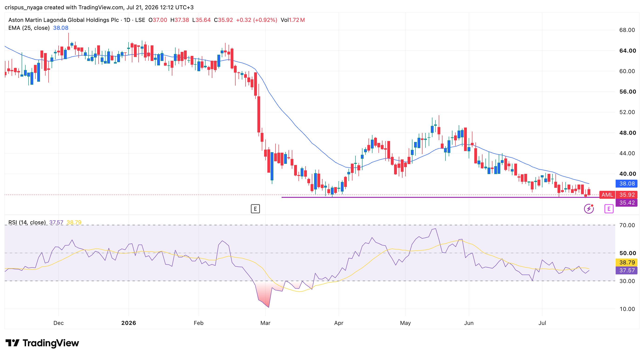Click the purple 35.42 support level label
Viewport: 644px width, 357px height.
[627, 203]
